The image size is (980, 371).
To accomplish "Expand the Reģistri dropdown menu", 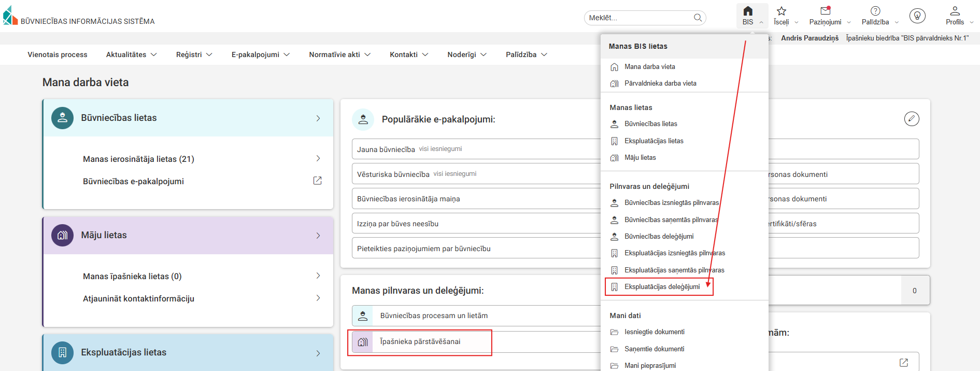I will click(x=194, y=54).
